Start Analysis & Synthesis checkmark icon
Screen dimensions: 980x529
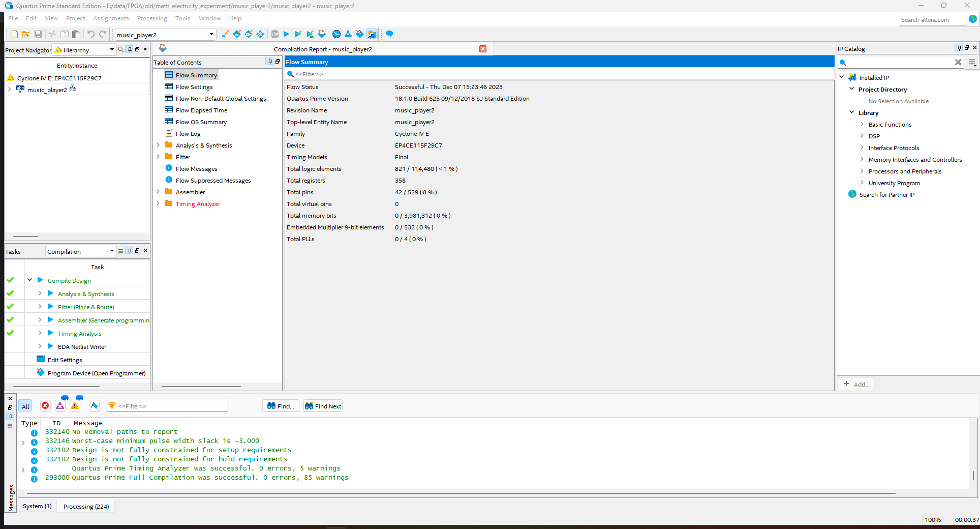tap(298, 34)
